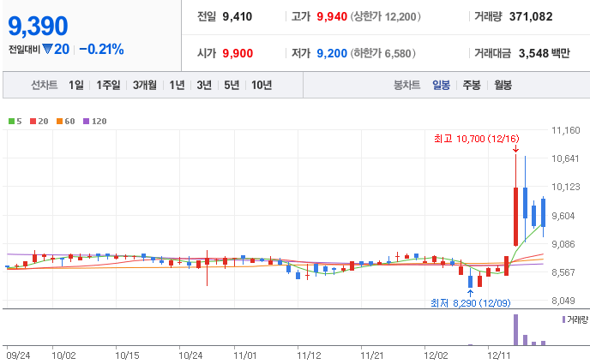
Task: Click the 12/11 date axis label
Action: click(x=499, y=355)
